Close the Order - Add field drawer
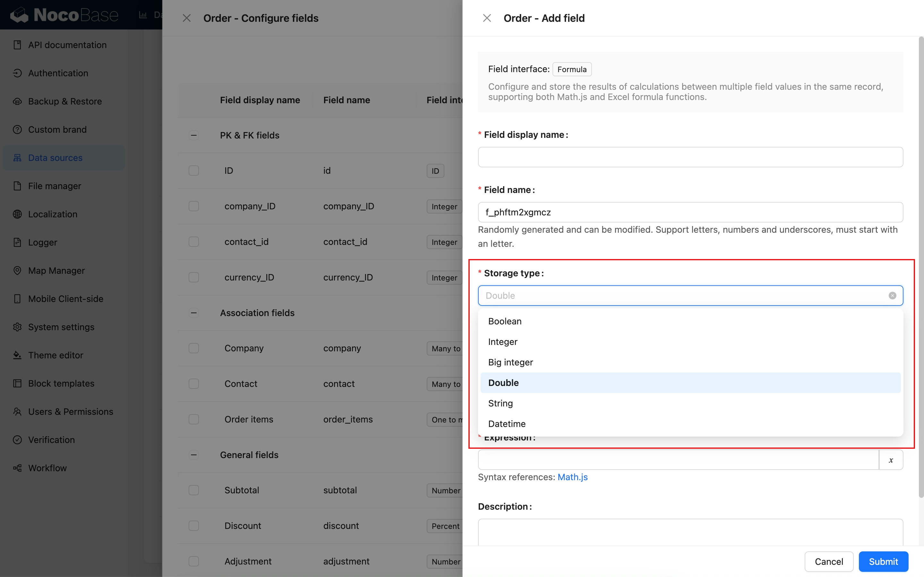This screenshot has height=577, width=924. click(487, 18)
